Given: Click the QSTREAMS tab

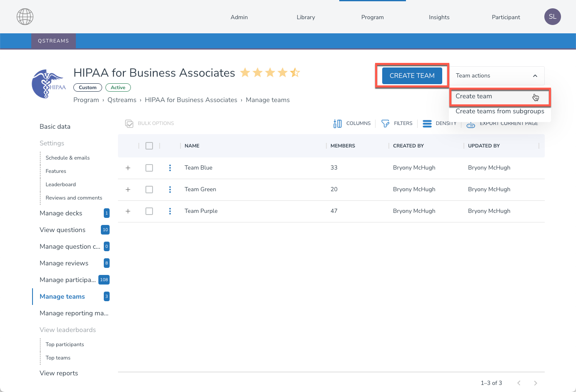Looking at the screenshot, I should [x=53, y=41].
